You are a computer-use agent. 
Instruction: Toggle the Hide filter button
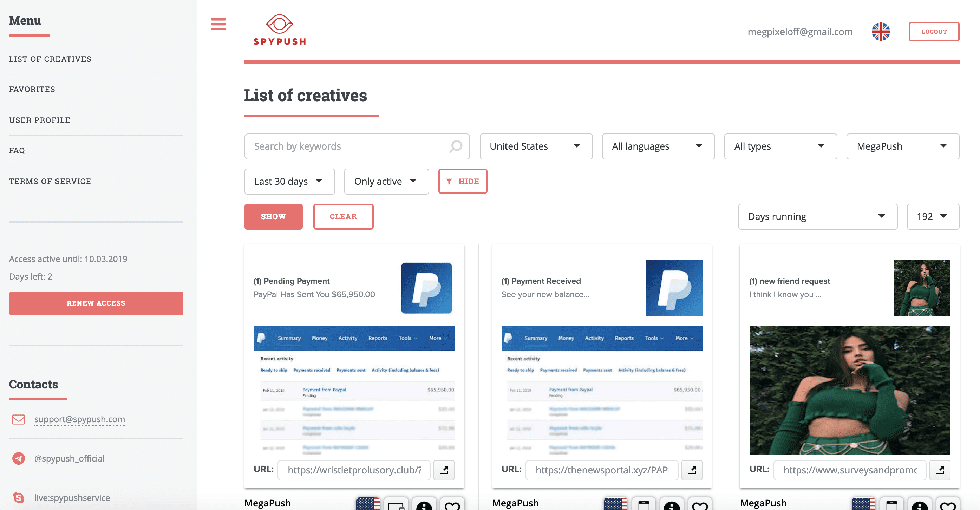click(x=463, y=181)
